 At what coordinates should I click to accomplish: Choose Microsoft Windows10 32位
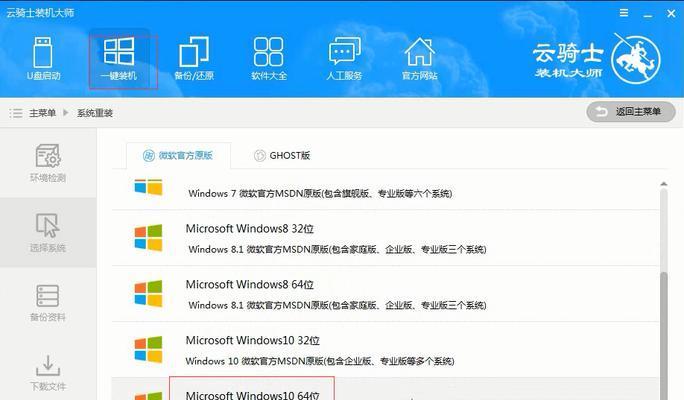[253, 340]
